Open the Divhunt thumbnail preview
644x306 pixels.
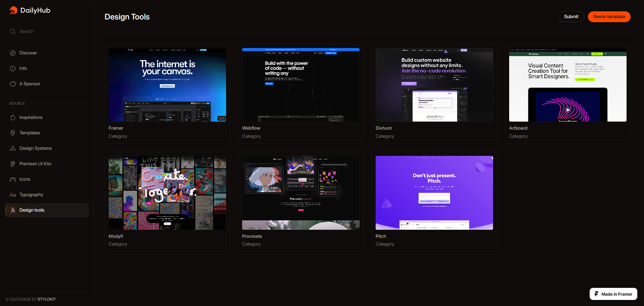pos(434,85)
